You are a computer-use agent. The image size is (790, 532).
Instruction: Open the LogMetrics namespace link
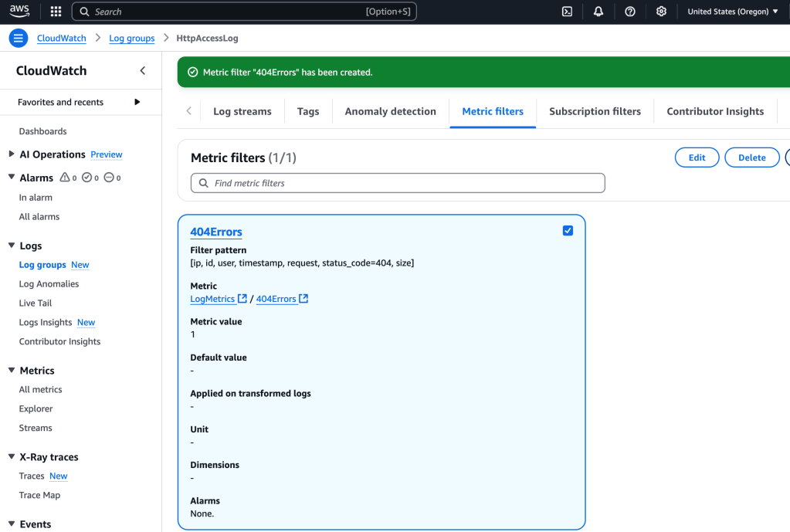point(213,299)
